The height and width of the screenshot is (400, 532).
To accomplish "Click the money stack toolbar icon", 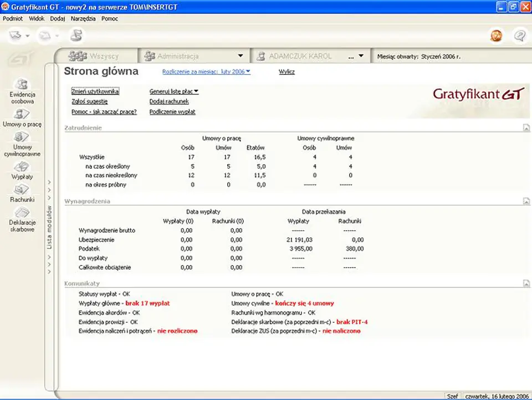I will 76,35.
